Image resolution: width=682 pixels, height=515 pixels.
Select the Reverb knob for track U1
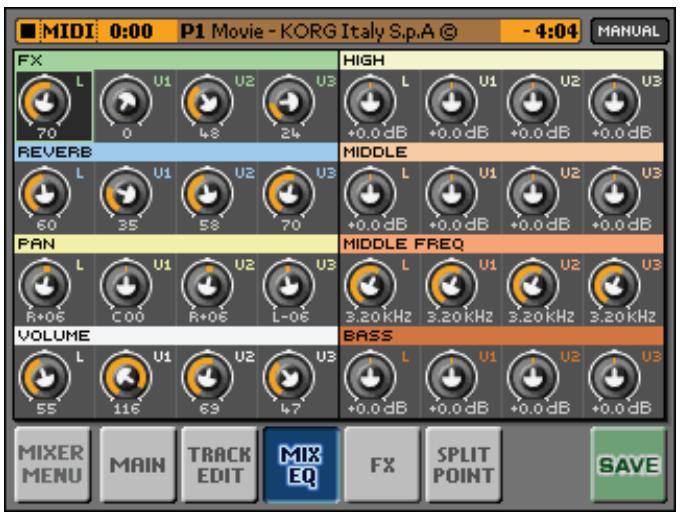tap(127, 193)
